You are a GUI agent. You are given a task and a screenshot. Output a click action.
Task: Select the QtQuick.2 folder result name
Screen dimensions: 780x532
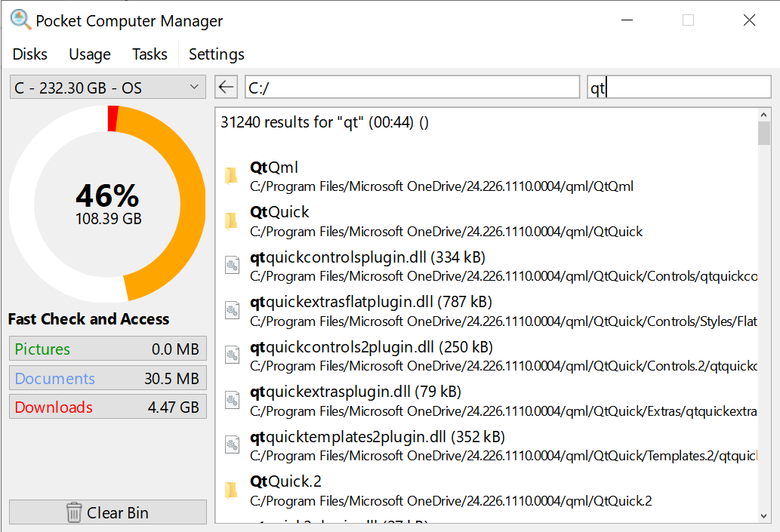[x=285, y=481]
